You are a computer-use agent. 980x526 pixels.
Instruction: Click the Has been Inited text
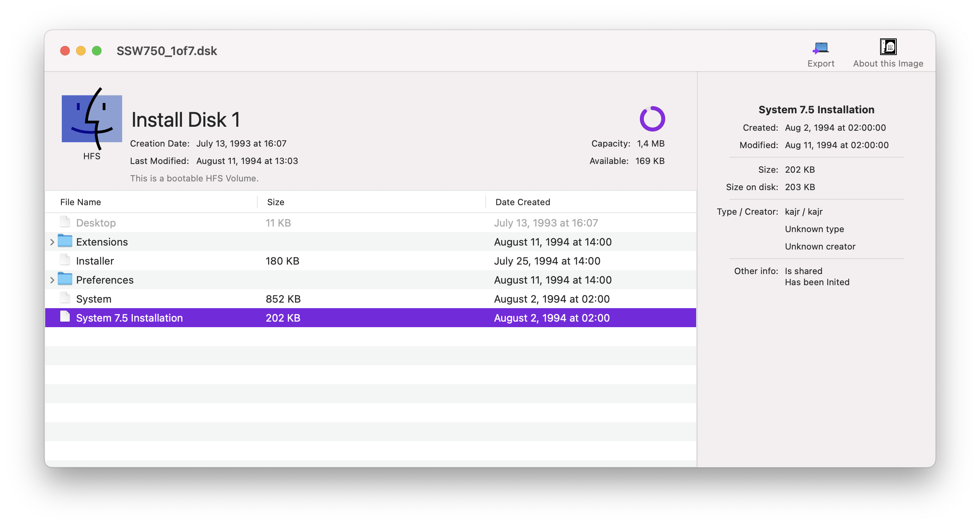[x=817, y=282]
